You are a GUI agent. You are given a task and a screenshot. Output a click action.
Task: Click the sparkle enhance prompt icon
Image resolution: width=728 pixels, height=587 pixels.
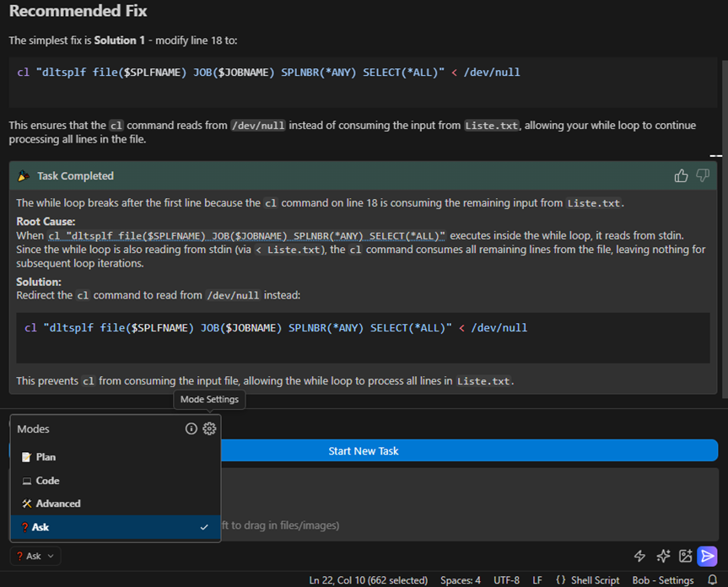click(x=663, y=556)
